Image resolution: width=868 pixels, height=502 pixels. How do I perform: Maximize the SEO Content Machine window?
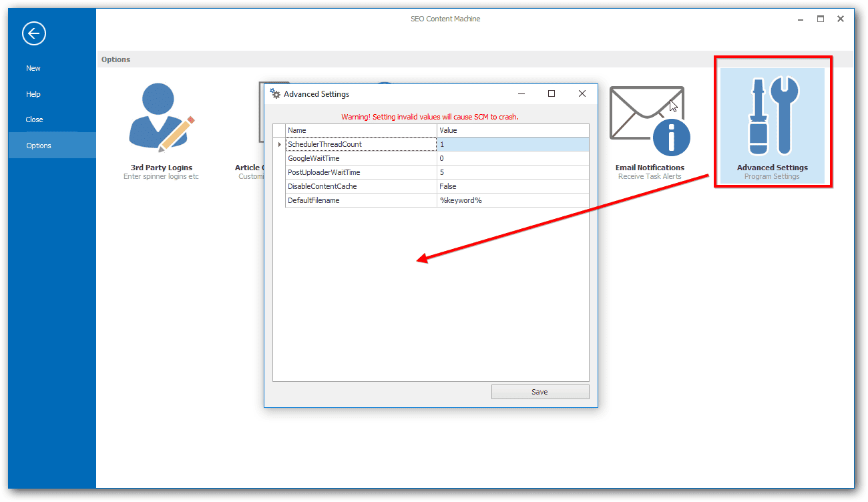(821, 19)
